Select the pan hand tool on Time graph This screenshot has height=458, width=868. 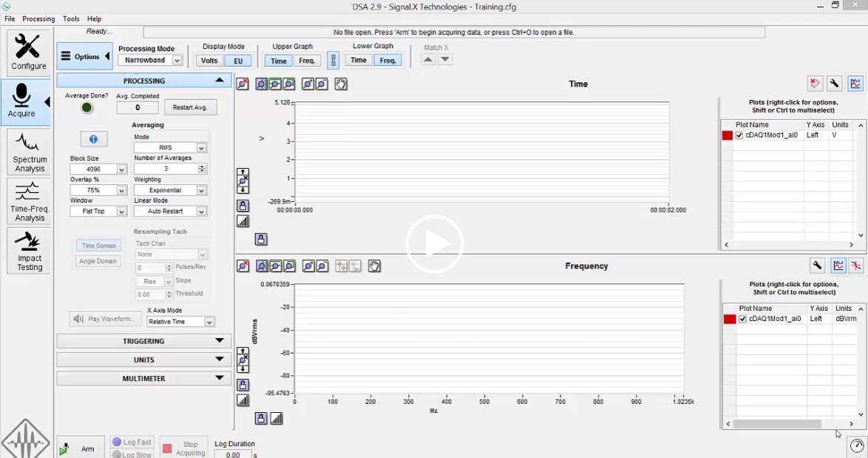341,84
